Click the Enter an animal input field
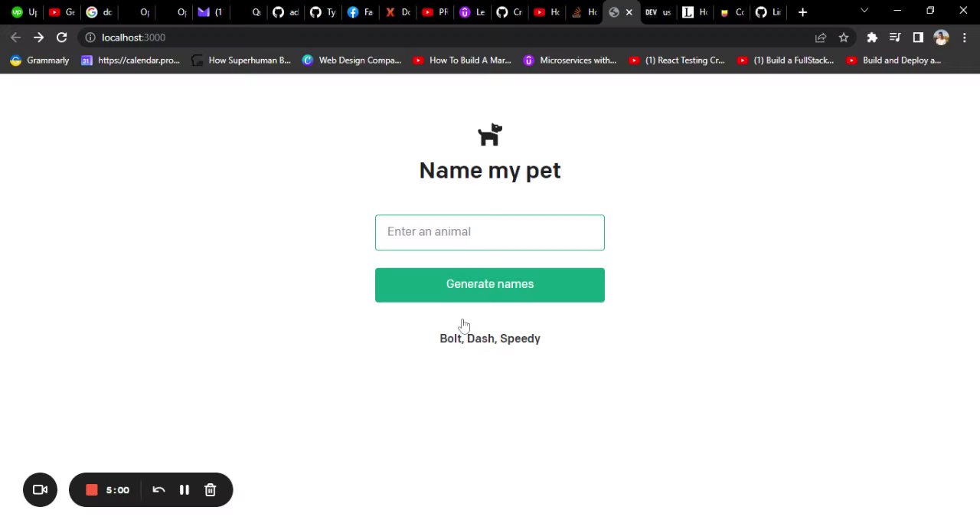 coord(490,232)
